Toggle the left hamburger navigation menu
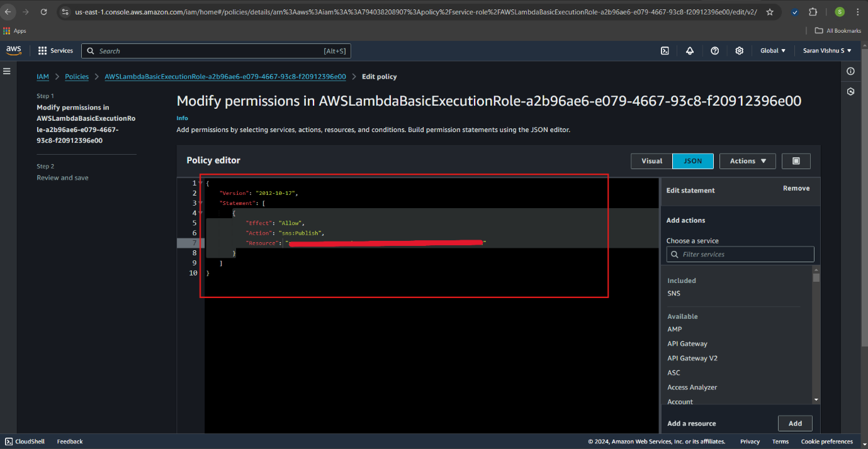Screen dimensions: 868x449 point(7,71)
